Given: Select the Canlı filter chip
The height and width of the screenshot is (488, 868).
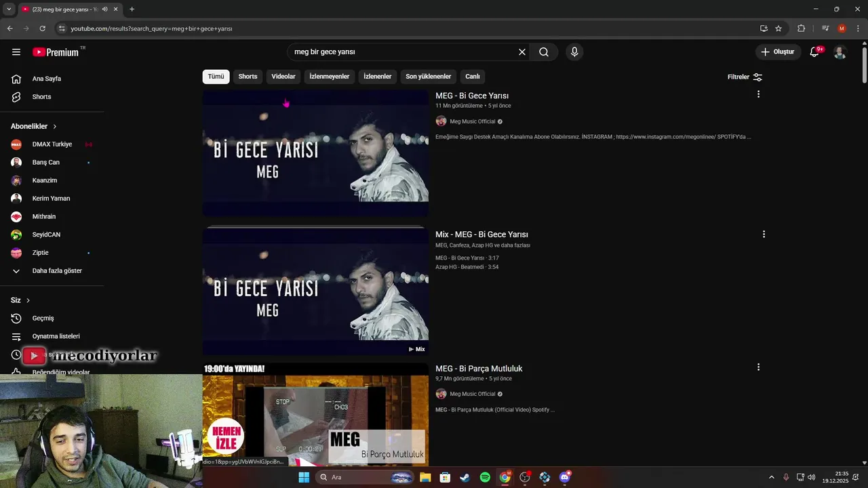Looking at the screenshot, I should 473,77.
